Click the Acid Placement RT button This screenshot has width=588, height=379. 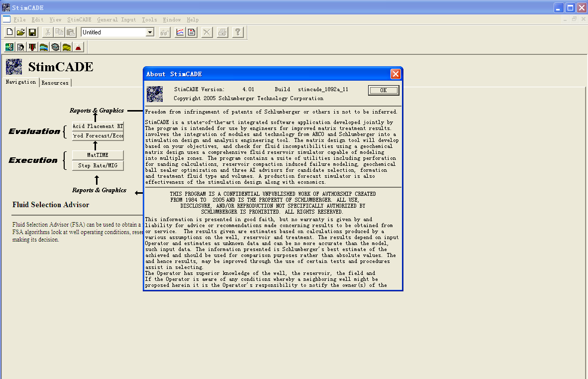(x=98, y=126)
